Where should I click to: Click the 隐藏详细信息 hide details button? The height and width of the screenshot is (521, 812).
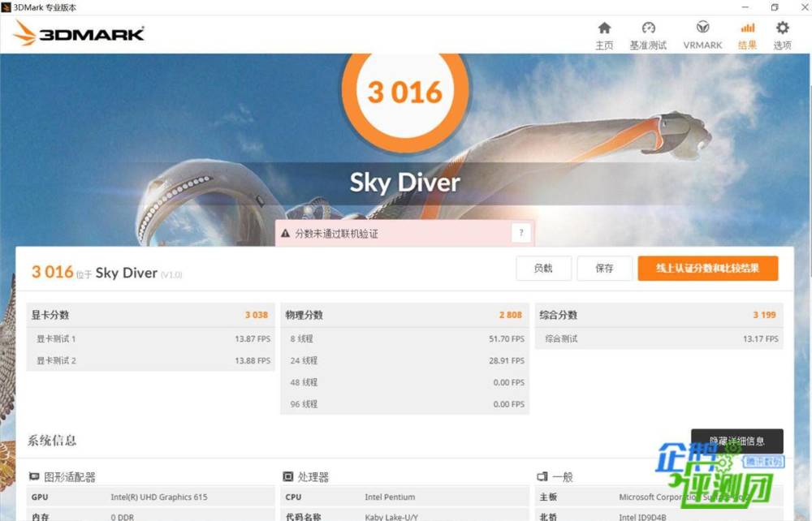(x=737, y=441)
